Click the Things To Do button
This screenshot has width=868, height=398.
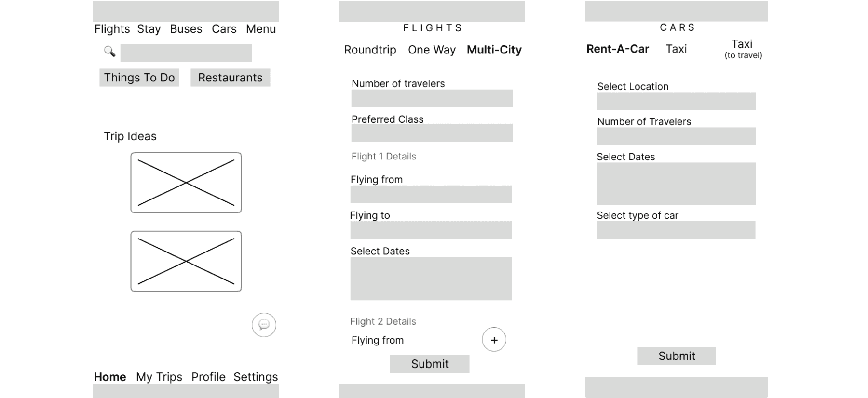coord(139,78)
